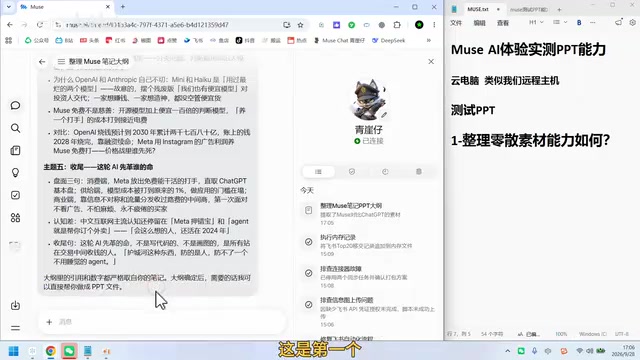Switch to the MUSE.txt tab in Notepad
640x360 pixels.
click(x=478, y=9)
